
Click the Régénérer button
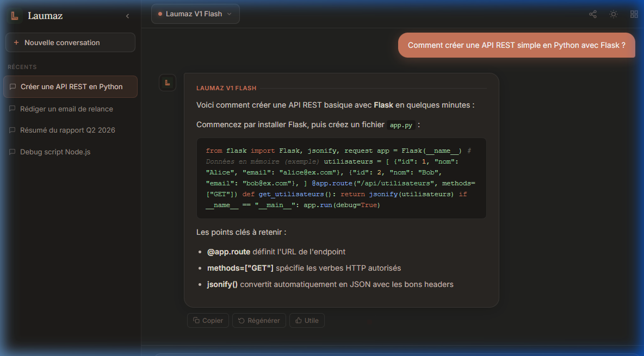(x=259, y=321)
